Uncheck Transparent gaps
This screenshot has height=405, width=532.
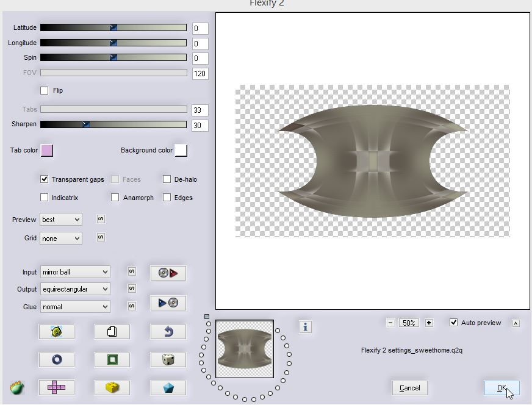[x=44, y=179]
